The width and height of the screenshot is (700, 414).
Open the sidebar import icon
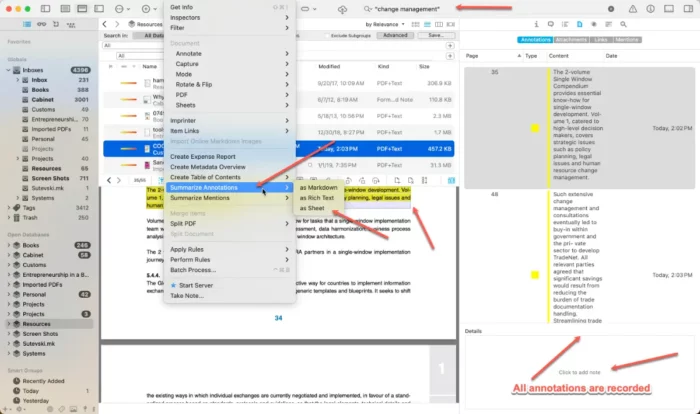coord(56,24)
